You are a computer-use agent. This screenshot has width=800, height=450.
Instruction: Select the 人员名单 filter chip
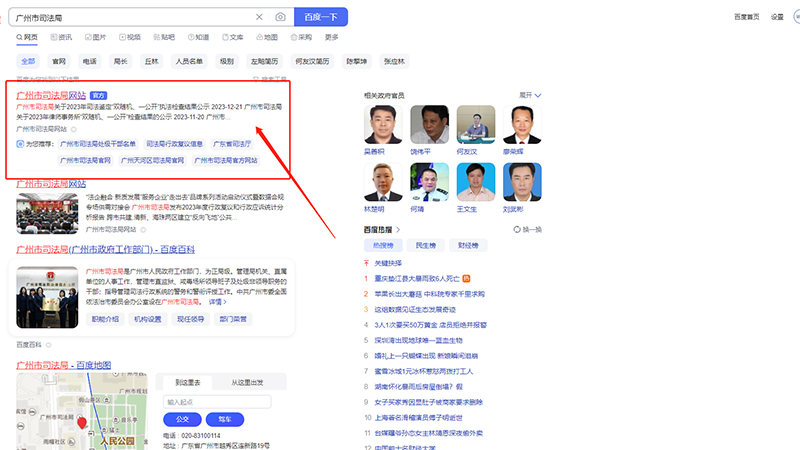tap(189, 61)
